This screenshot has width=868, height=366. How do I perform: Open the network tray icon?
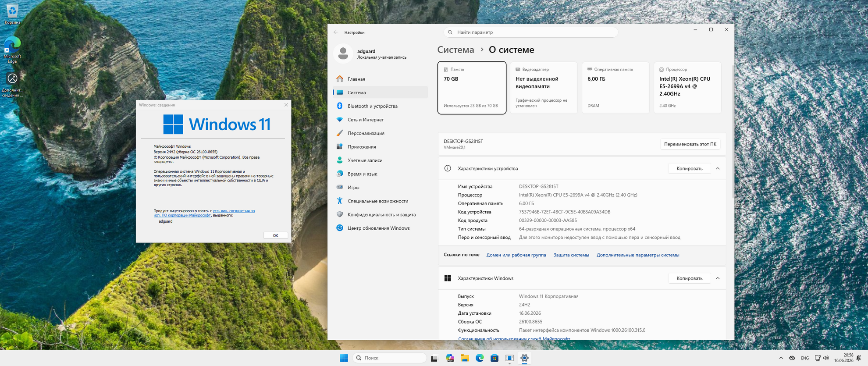(818, 358)
